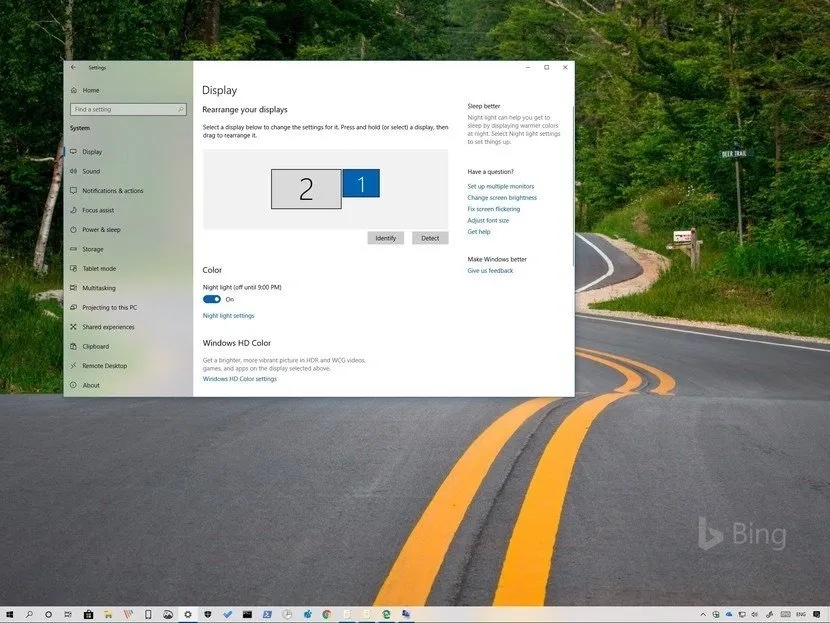The width and height of the screenshot is (830, 623).
Task: Open Set up multiple monitors help
Action: click(500, 185)
